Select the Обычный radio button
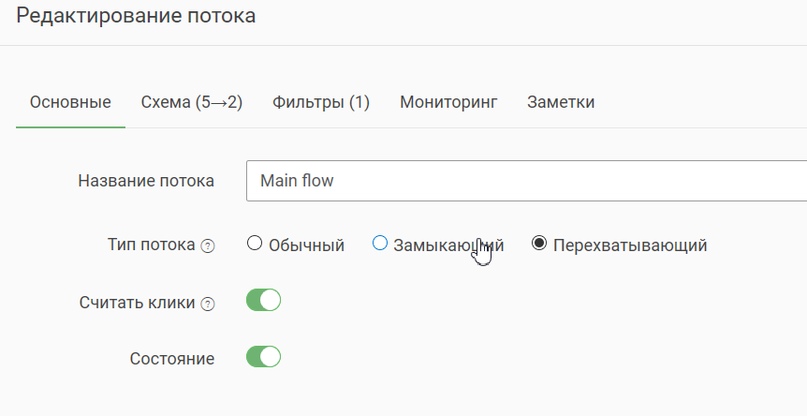The image size is (807, 416). click(x=254, y=243)
